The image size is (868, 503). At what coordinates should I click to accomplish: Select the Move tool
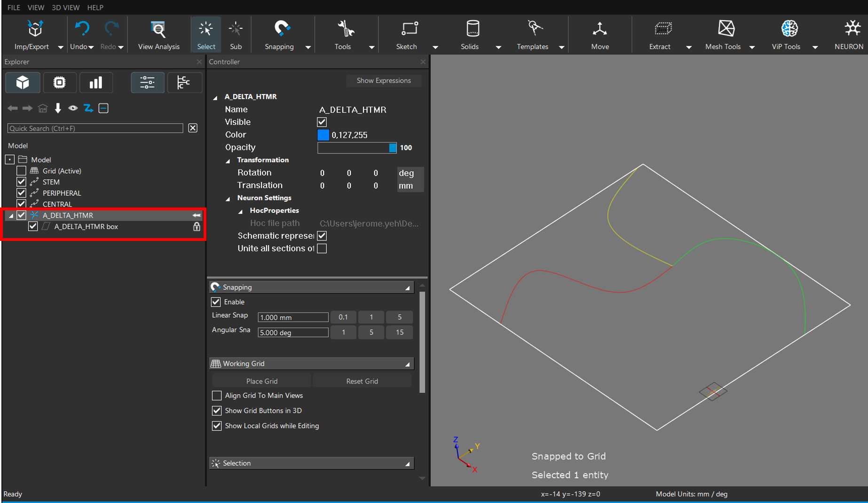click(x=600, y=34)
